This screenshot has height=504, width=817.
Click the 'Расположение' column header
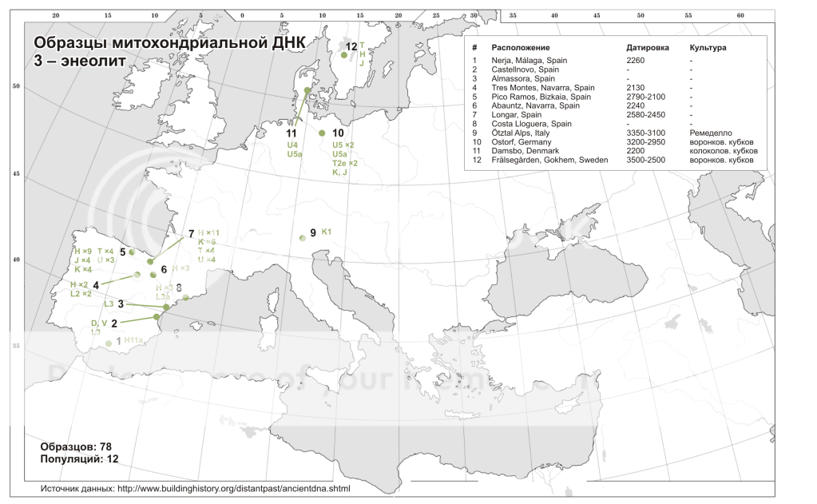[x=519, y=48]
